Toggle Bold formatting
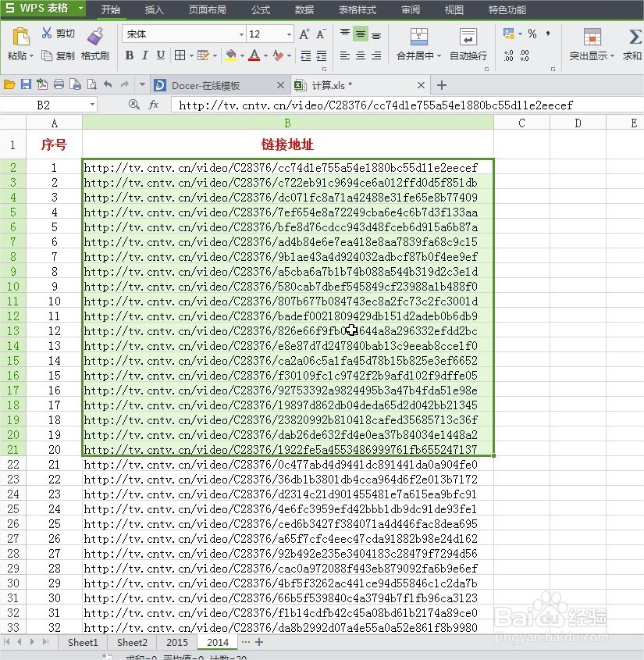Viewport: 644px width, 660px height. (x=130, y=55)
